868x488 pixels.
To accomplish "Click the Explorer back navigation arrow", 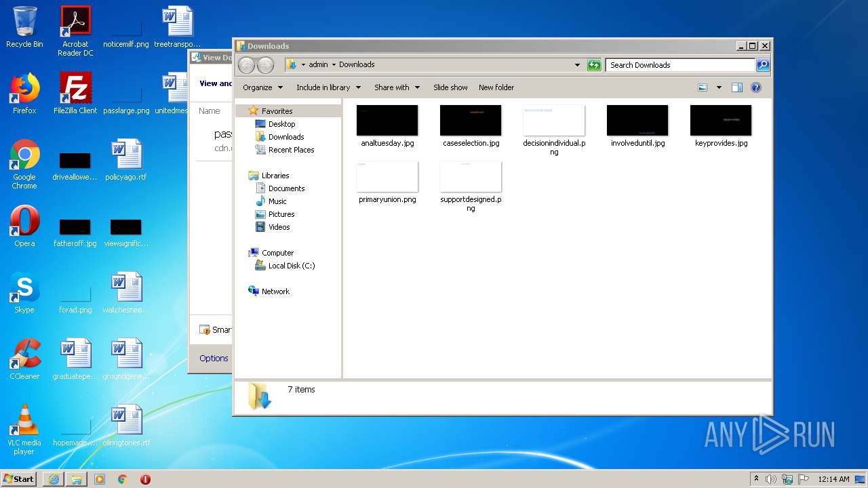I will [246, 65].
